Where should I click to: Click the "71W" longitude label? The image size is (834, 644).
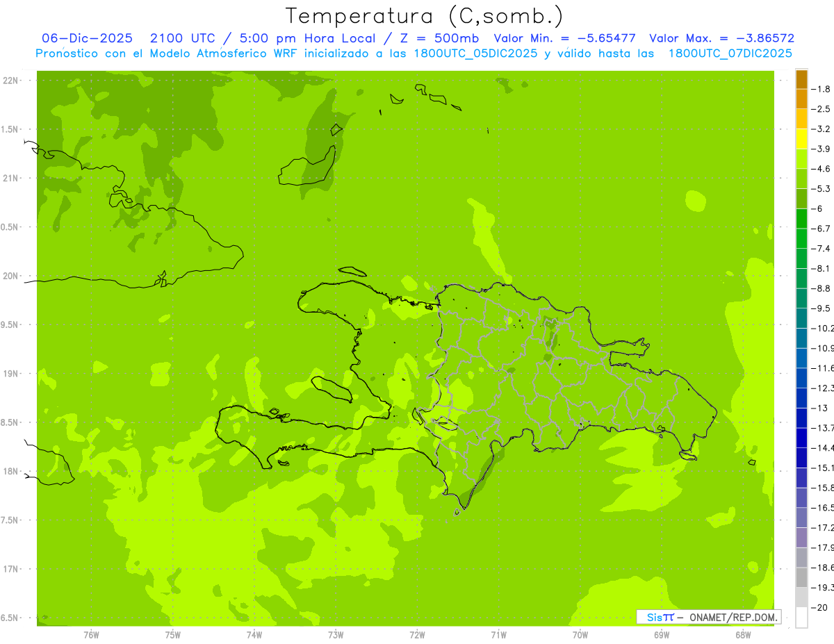(498, 635)
